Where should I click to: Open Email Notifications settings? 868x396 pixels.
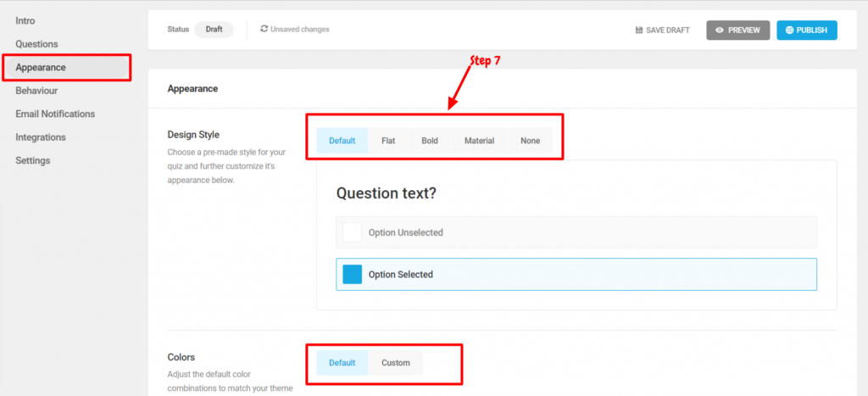(x=55, y=114)
